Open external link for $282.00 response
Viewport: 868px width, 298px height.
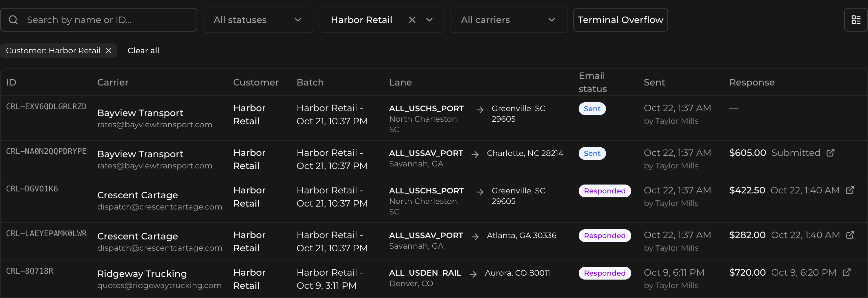pos(850,235)
